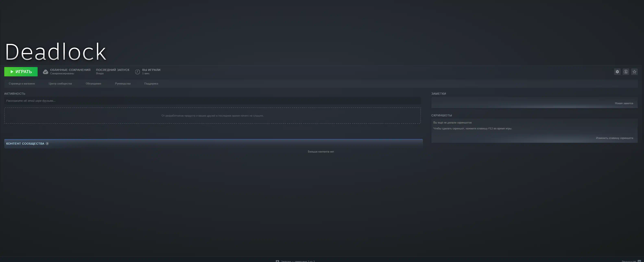This screenshot has width=644, height=262.
Task: Click the Deadlock game title
Action: click(56, 52)
